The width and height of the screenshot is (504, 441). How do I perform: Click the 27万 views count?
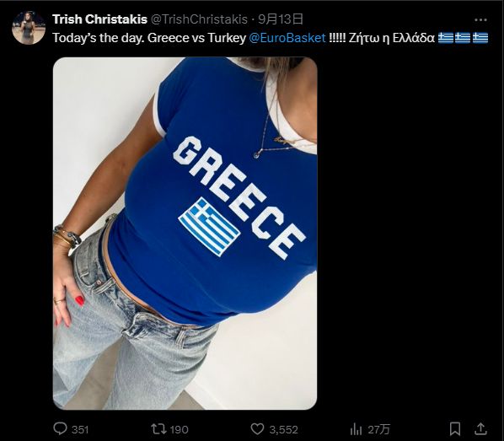379,429
